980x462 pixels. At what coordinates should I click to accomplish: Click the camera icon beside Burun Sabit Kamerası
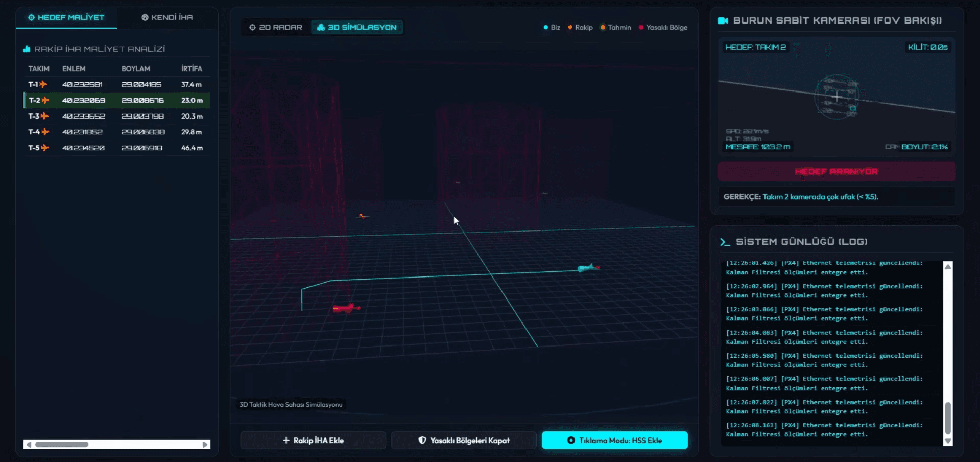pos(723,20)
